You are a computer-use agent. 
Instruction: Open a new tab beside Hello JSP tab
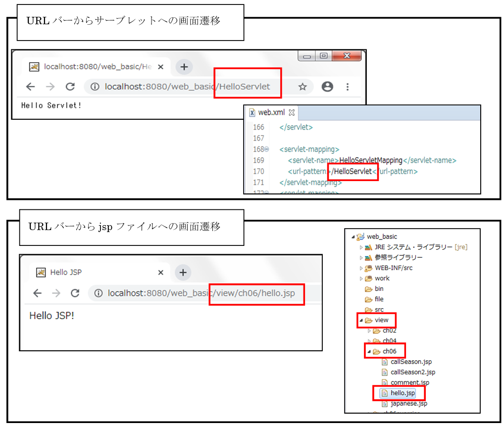click(x=183, y=272)
